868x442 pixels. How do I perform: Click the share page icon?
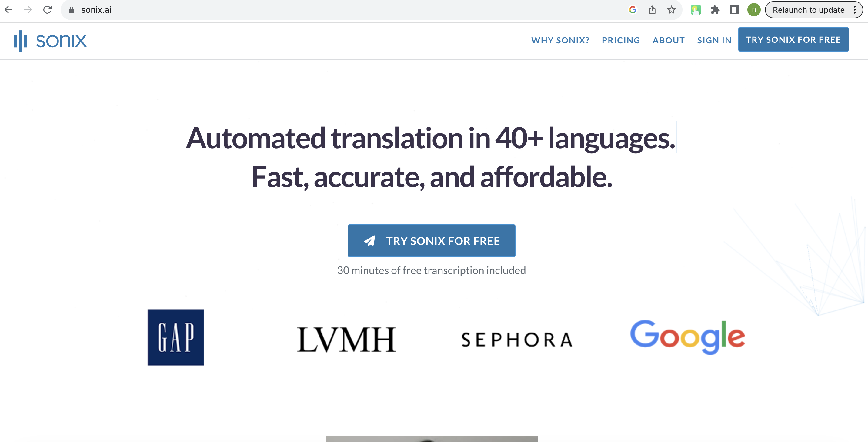[652, 10]
